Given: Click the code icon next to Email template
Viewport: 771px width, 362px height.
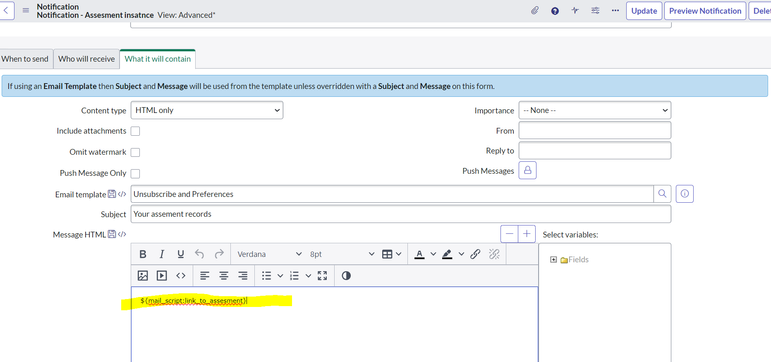Looking at the screenshot, I should tap(122, 194).
